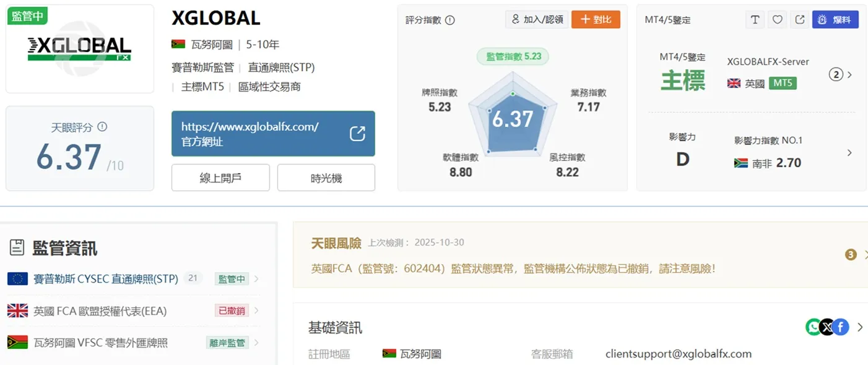
Task: Click the blue 爆料 button
Action: 835,20
